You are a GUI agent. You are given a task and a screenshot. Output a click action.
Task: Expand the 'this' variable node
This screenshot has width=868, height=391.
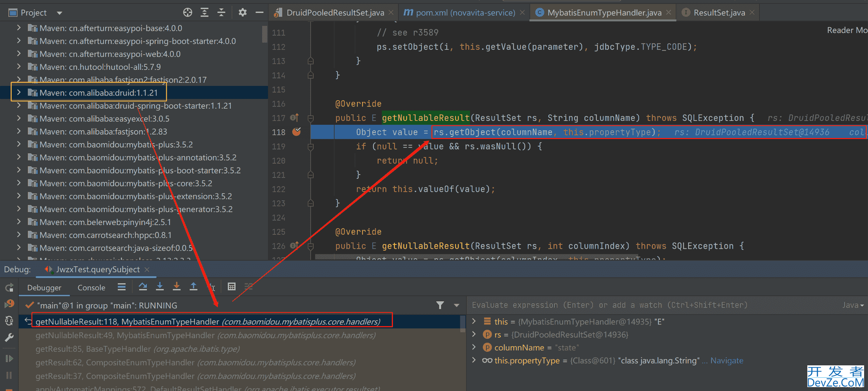coord(474,321)
